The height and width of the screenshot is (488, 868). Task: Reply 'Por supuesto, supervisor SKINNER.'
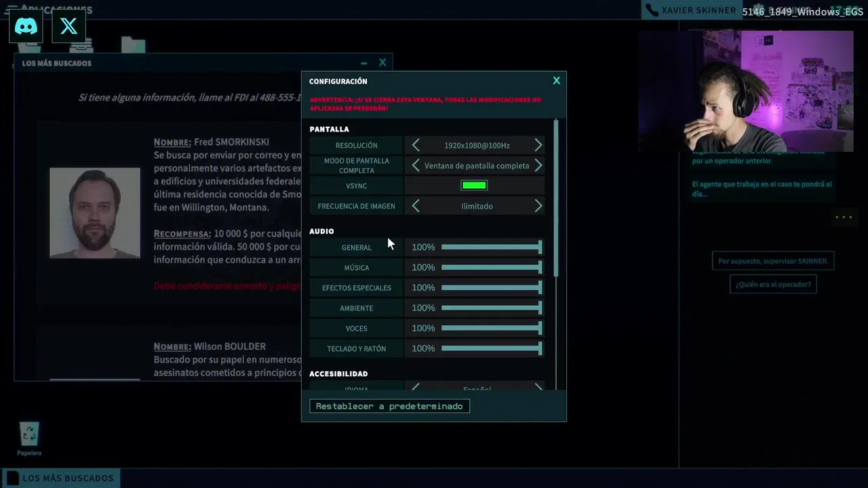pos(773,261)
